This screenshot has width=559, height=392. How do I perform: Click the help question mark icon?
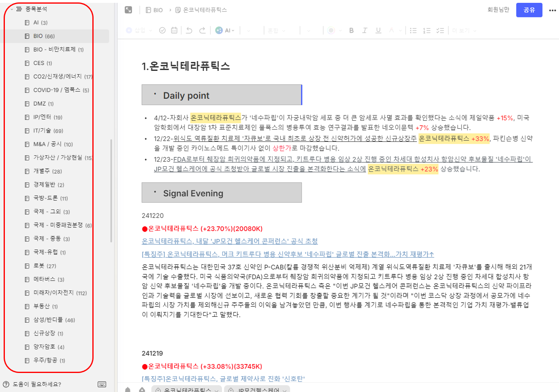point(6,384)
